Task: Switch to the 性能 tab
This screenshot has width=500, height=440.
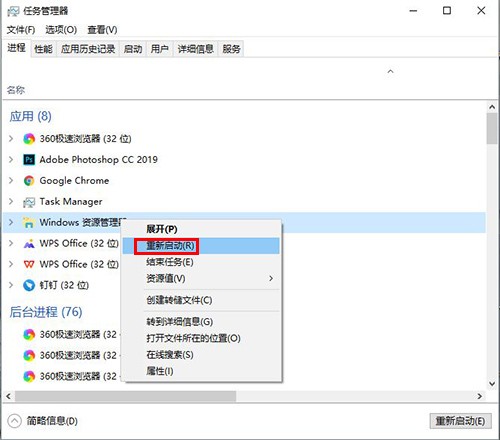Action: click(43, 49)
